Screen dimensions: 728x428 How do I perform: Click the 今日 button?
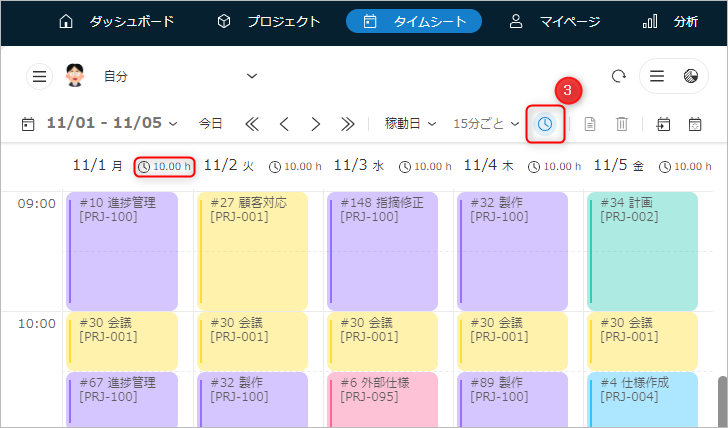click(210, 124)
